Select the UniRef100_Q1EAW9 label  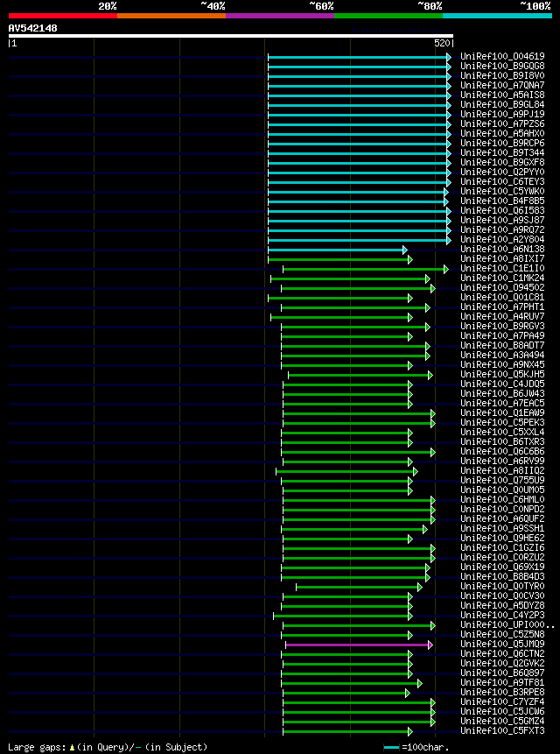click(x=502, y=412)
